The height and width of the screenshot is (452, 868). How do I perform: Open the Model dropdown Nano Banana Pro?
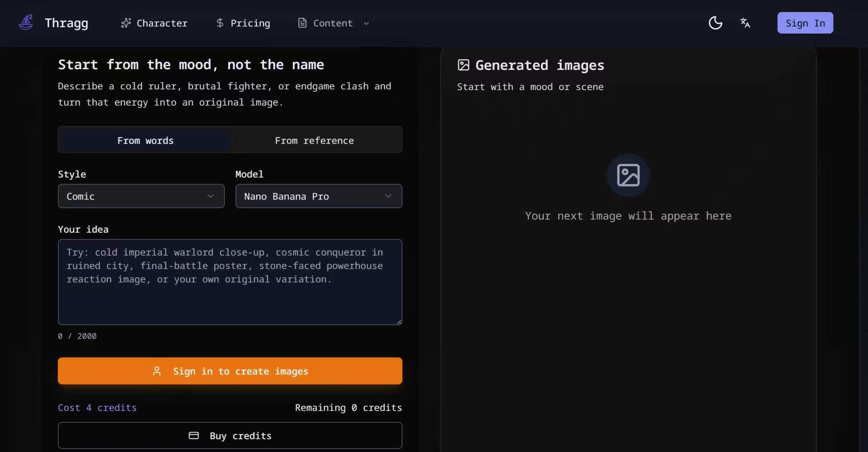point(319,196)
